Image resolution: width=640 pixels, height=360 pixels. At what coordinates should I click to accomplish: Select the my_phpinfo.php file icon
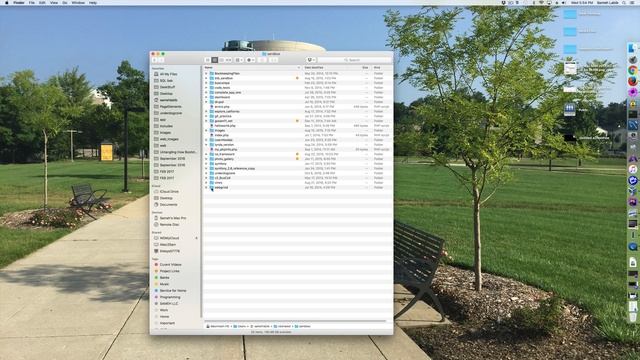tap(212, 149)
